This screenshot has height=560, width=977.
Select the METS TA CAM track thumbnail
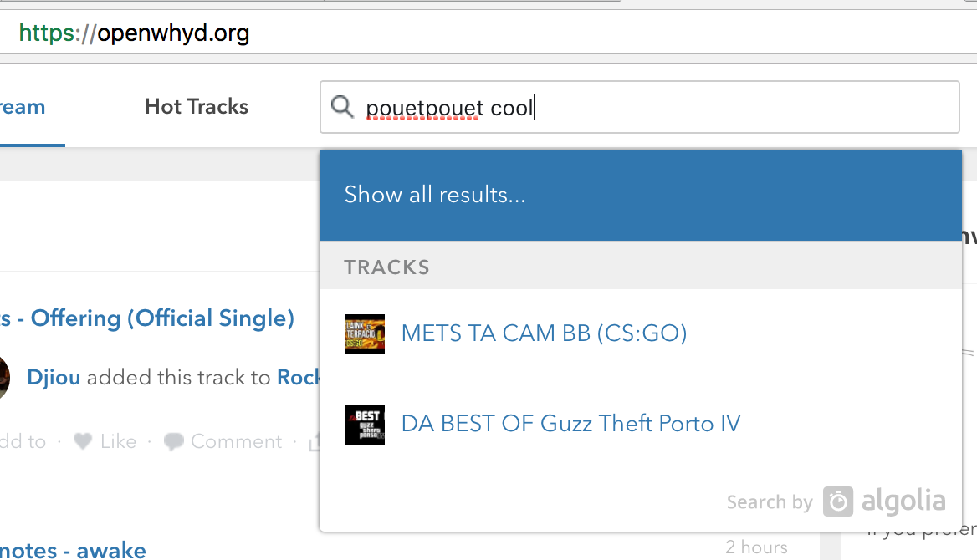coord(365,333)
